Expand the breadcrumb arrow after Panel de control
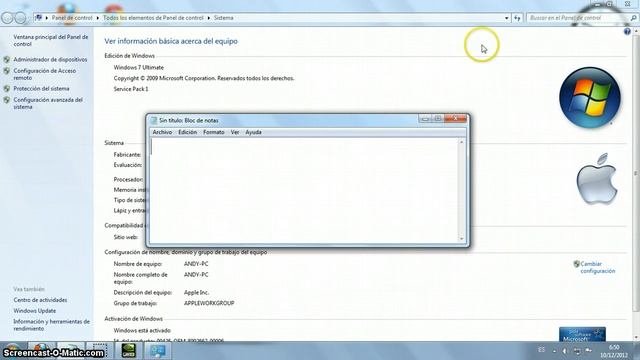Screen dimensions: 640x360 point(98,18)
